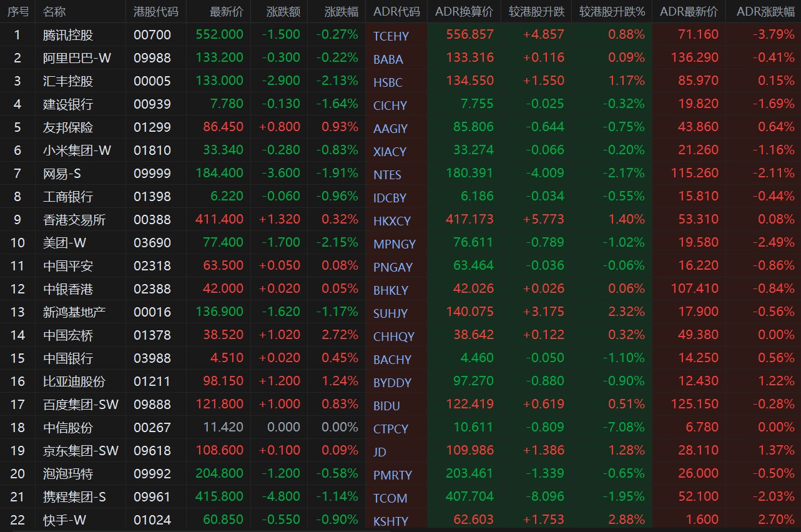Open the 小米集团-W name cell
Screen dimensions: 801x532
(77, 150)
